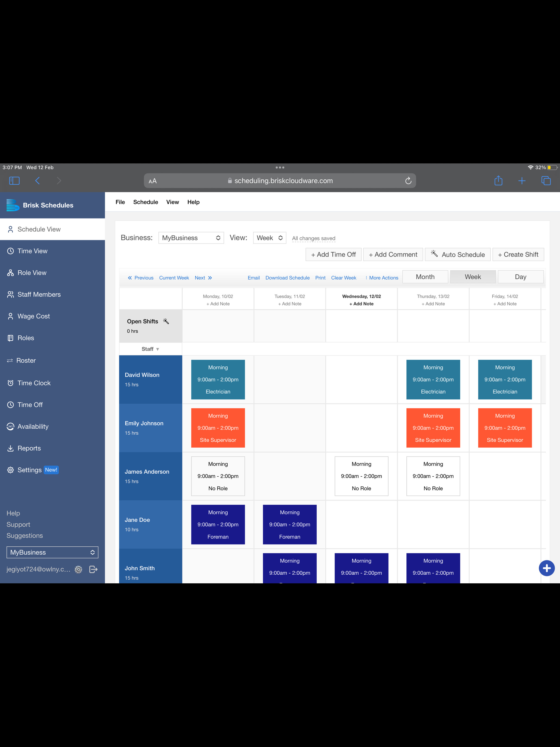This screenshot has width=560, height=747.
Task: Switch calendar to Month view
Action: pos(425,277)
